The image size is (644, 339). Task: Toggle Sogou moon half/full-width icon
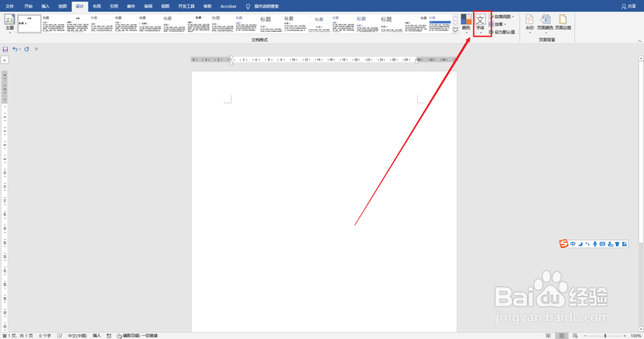tap(580, 244)
